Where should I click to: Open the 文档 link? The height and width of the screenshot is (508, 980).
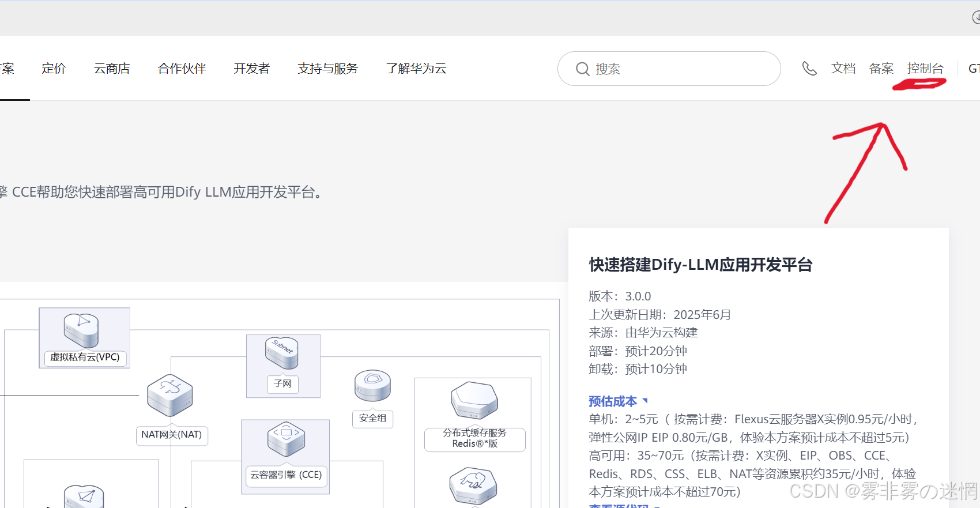pyautogui.click(x=843, y=69)
